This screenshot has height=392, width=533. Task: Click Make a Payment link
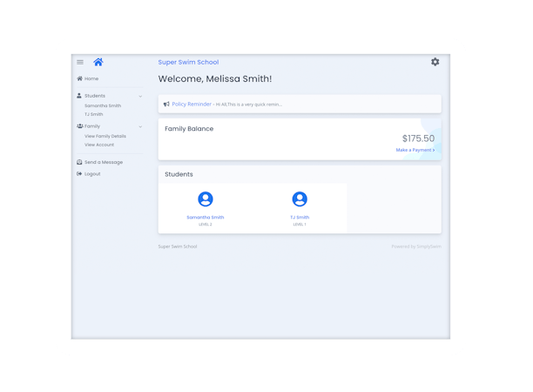click(x=415, y=150)
